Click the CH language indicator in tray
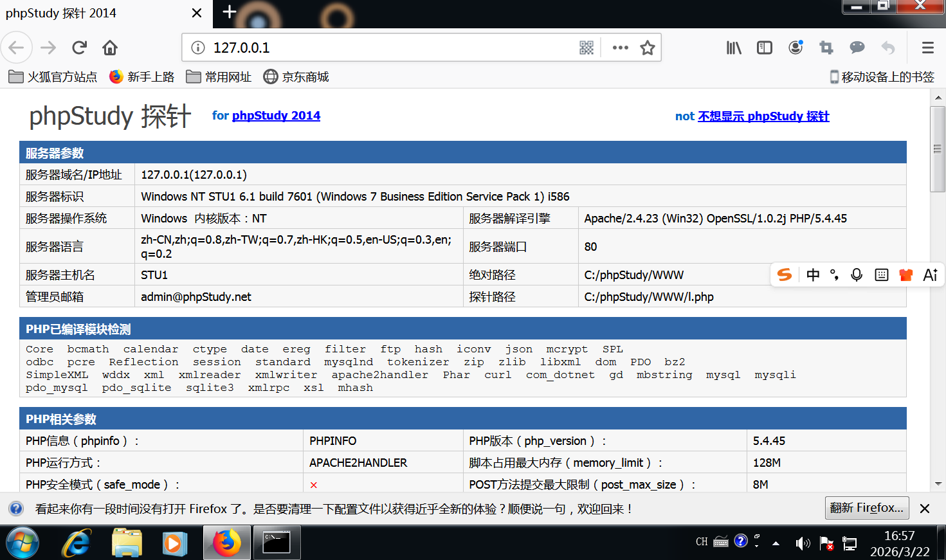The height and width of the screenshot is (560, 946). [702, 542]
